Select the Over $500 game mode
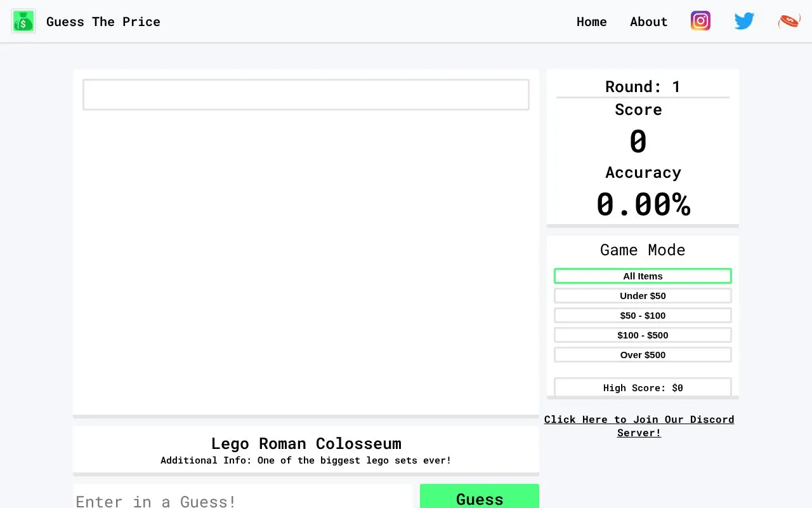The image size is (812, 508). (x=643, y=354)
